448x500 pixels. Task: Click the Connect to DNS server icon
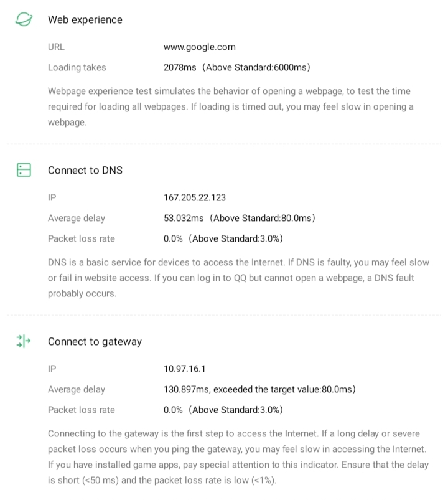24,170
